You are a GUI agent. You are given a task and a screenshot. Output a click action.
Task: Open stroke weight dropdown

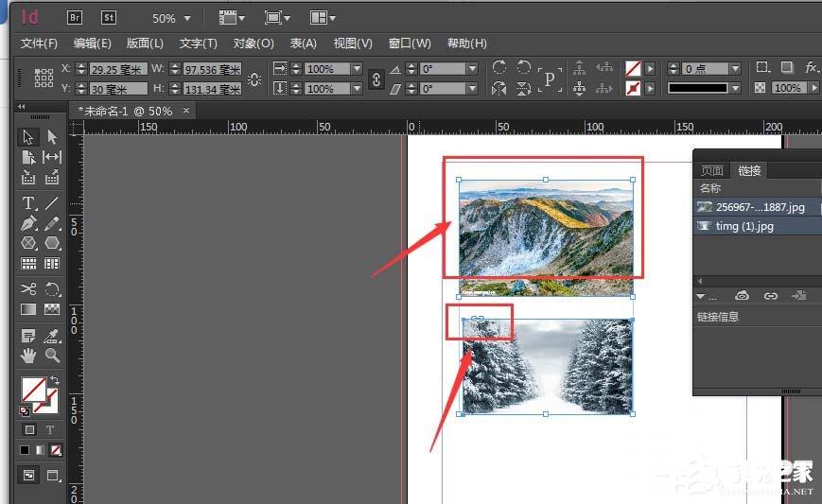(x=735, y=69)
